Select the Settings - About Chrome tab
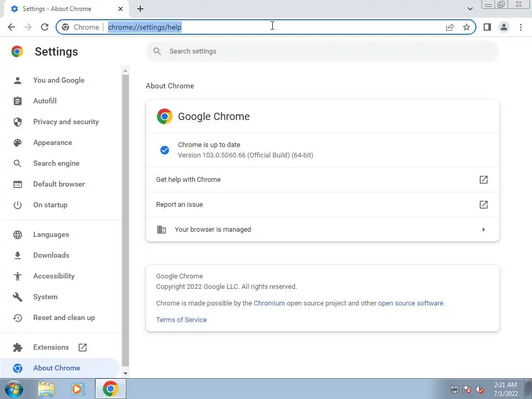This screenshot has width=532, height=399. pos(66,9)
